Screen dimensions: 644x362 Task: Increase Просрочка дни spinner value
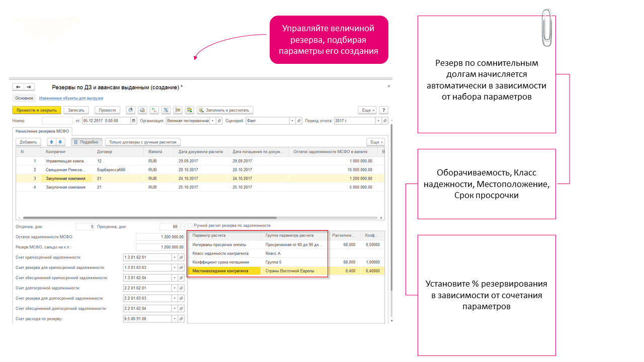point(181,225)
